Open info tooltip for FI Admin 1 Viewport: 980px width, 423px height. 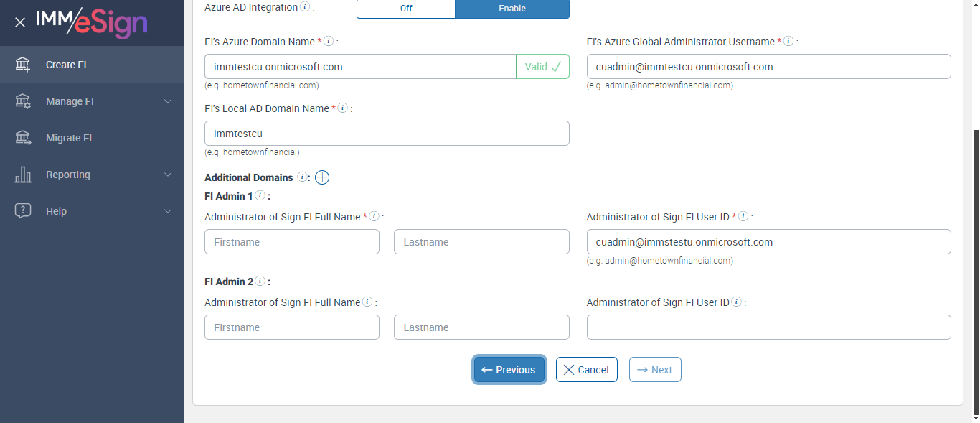click(260, 196)
